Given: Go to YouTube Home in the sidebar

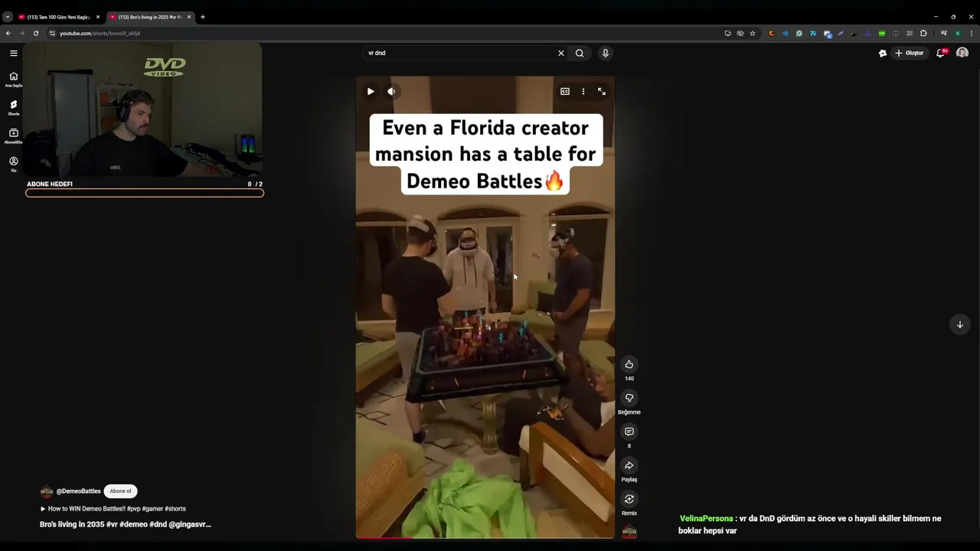Looking at the screenshot, I should [x=14, y=79].
